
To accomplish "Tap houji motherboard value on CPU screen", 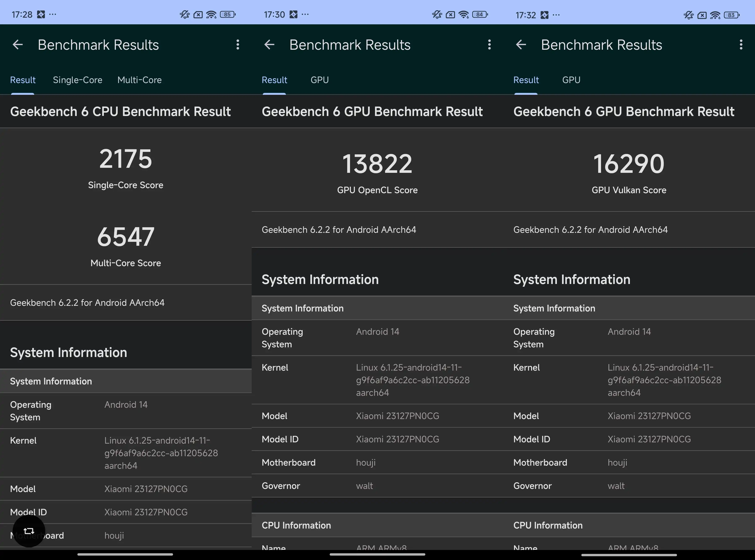I will pos(114,536).
